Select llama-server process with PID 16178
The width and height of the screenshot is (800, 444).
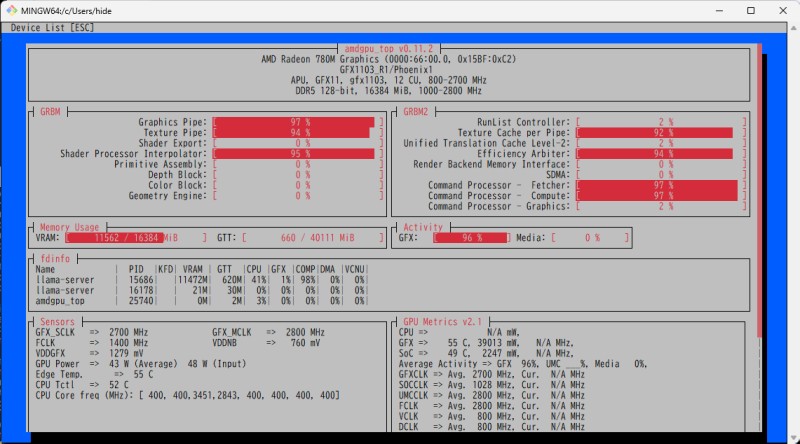pos(66,289)
